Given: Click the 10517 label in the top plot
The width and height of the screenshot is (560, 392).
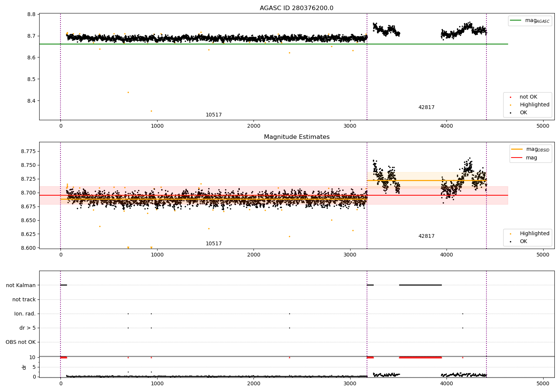Looking at the screenshot, I should [214, 115].
